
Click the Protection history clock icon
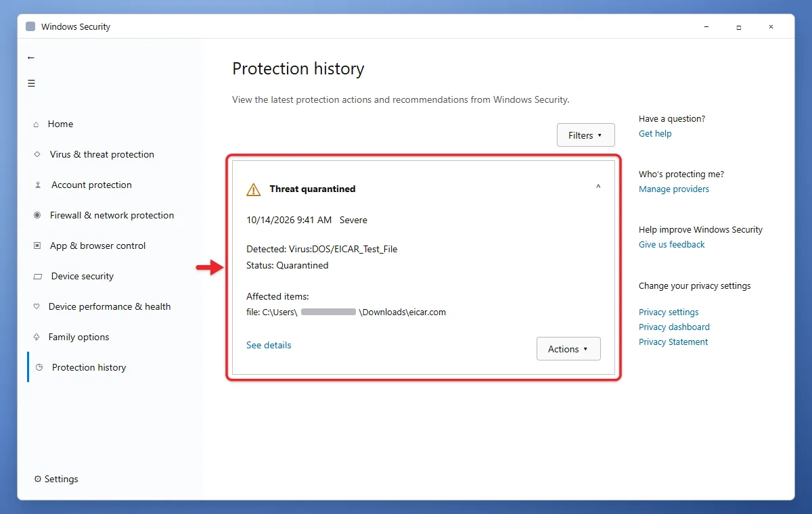click(x=39, y=367)
